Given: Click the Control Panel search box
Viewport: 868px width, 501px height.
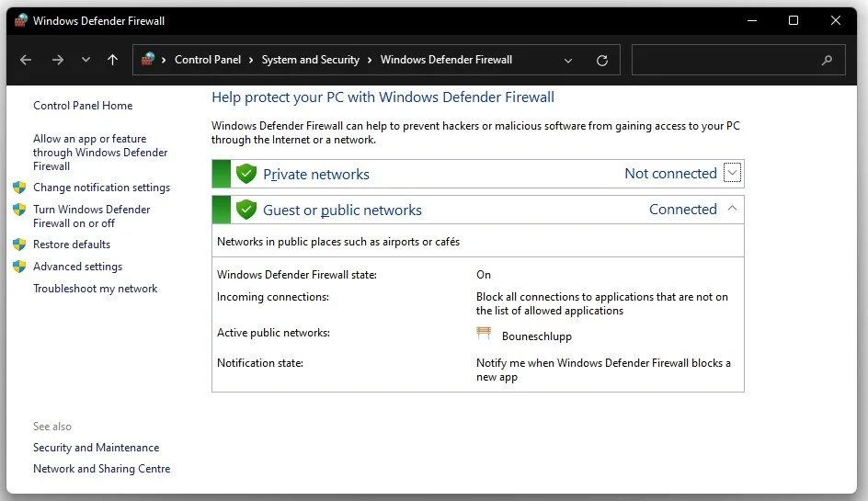Looking at the screenshot, I should (x=738, y=60).
